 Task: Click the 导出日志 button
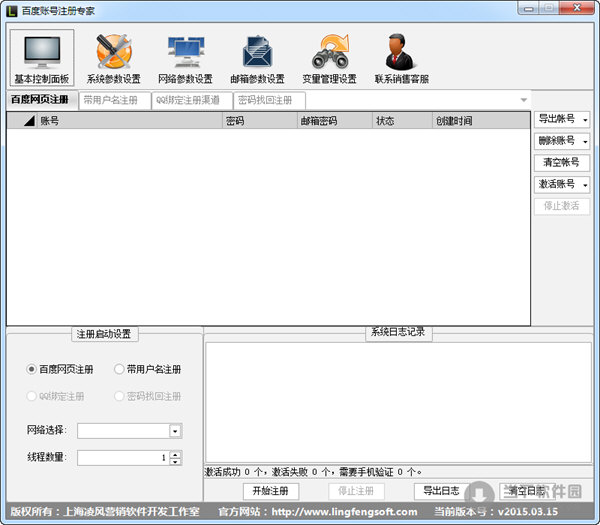442,491
